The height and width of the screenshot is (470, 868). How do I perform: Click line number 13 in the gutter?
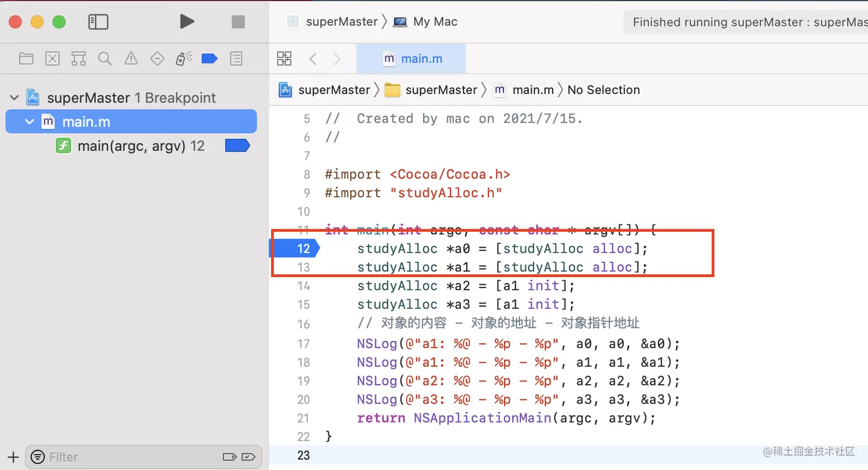pyautogui.click(x=304, y=267)
